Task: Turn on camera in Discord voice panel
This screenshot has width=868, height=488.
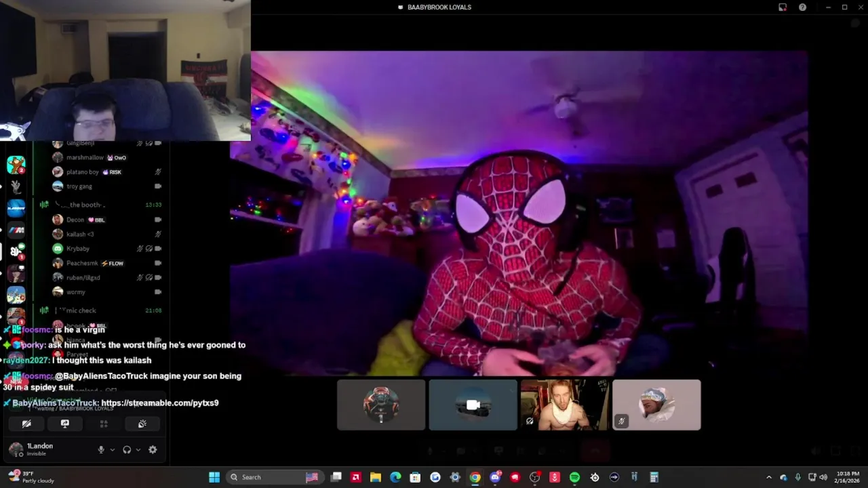Action: (x=26, y=424)
